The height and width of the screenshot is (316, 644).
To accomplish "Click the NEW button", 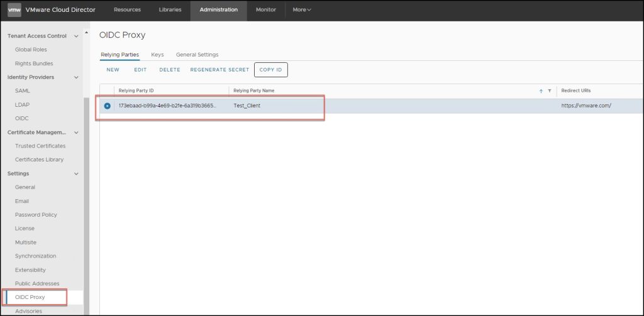I will pyautogui.click(x=113, y=70).
